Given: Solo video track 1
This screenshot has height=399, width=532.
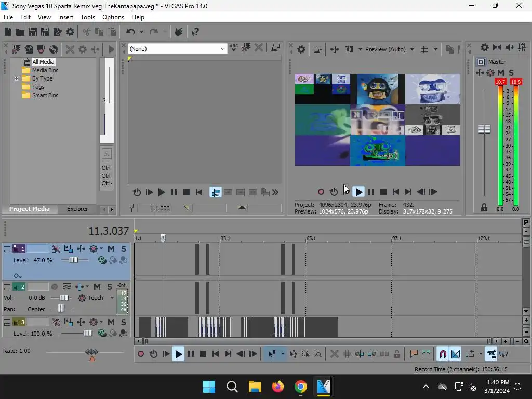Looking at the screenshot, I should 124,249.
